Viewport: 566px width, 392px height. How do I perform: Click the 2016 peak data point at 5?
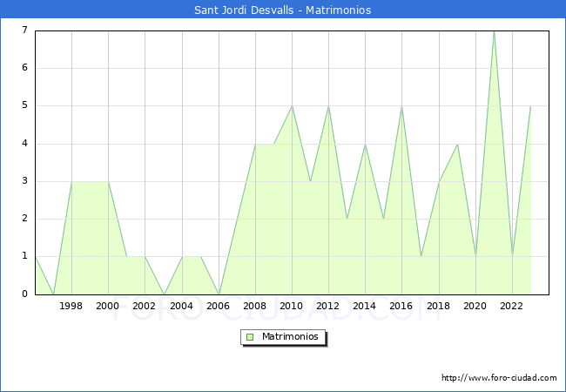pyautogui.click(x=401, y=106)
